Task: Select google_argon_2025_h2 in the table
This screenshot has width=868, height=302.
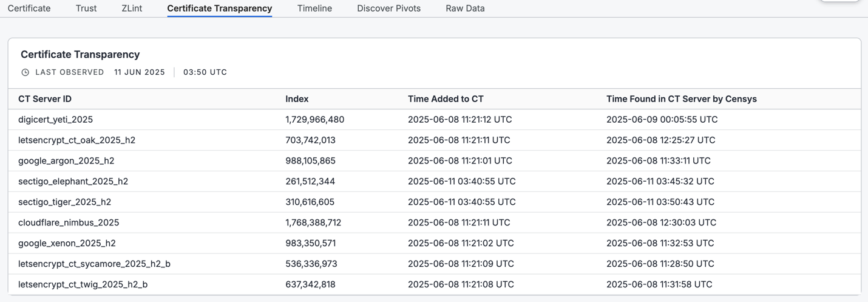Action: pyautogui.click(x=66, y=161)
